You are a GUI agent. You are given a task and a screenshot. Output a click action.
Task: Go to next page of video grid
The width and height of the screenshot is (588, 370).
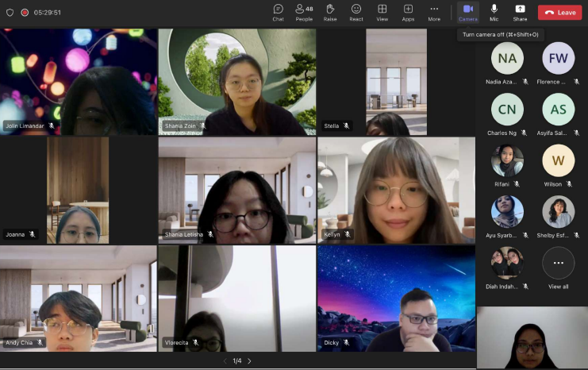point(249,361)
